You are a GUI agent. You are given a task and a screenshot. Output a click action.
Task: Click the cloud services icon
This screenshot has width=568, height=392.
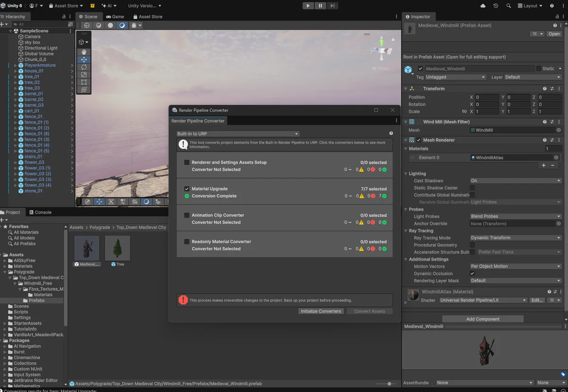pyautogui.click(x=483, y=6)
